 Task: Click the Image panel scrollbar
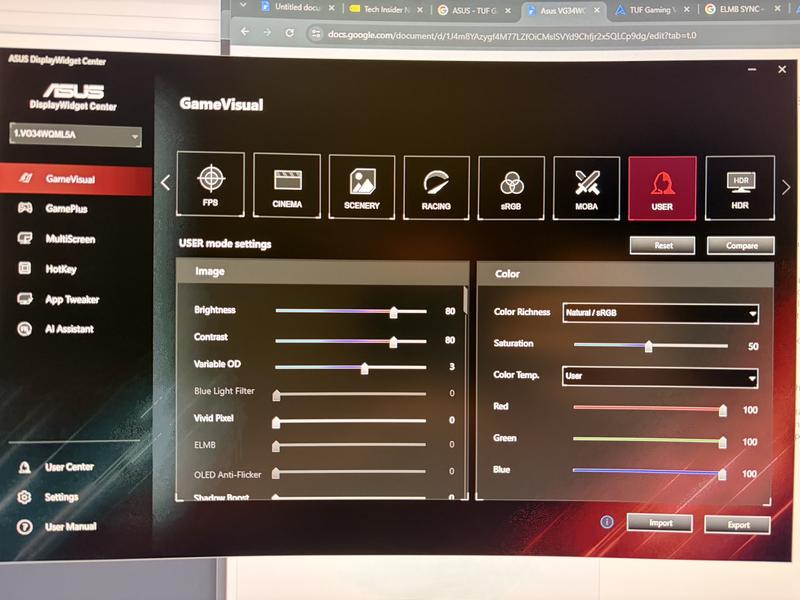point(466,301)
